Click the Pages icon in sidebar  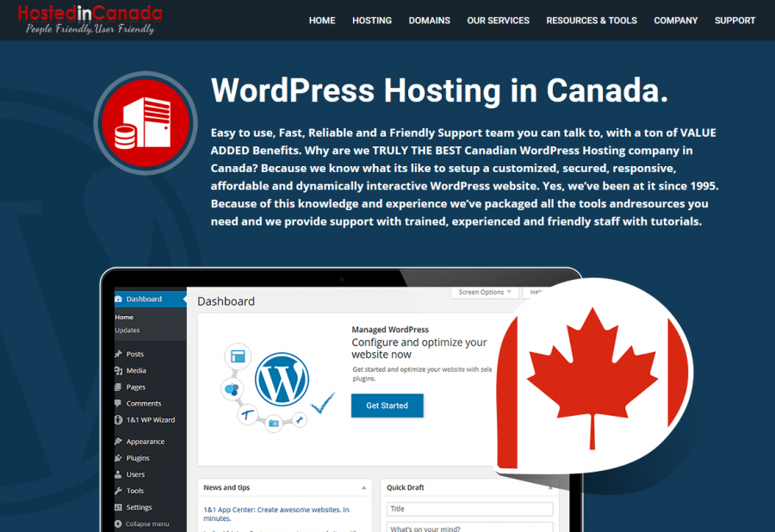point(118,387)
